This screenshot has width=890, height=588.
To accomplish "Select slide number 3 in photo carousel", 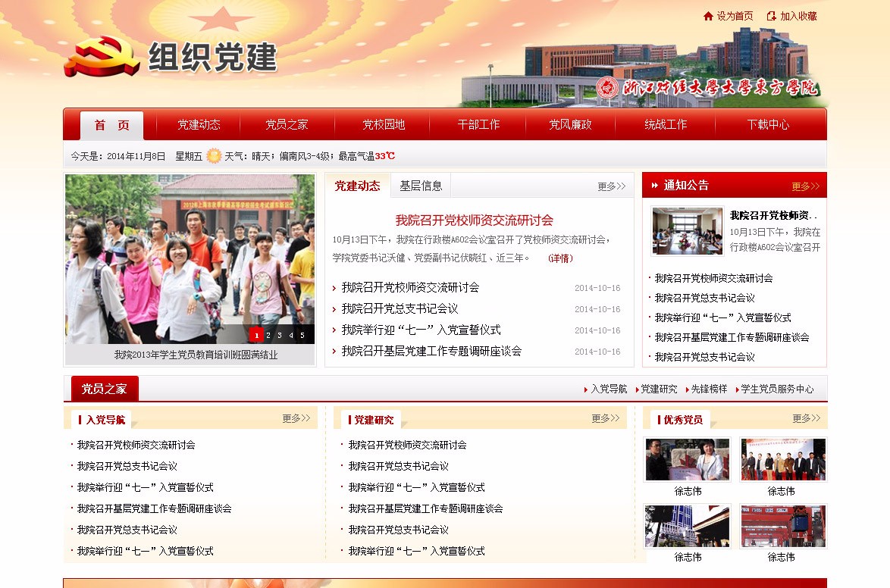I will pos(280,335).
